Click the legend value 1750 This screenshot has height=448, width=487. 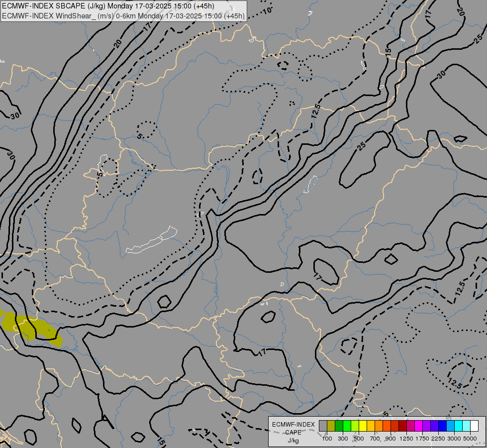coord(422,439)
